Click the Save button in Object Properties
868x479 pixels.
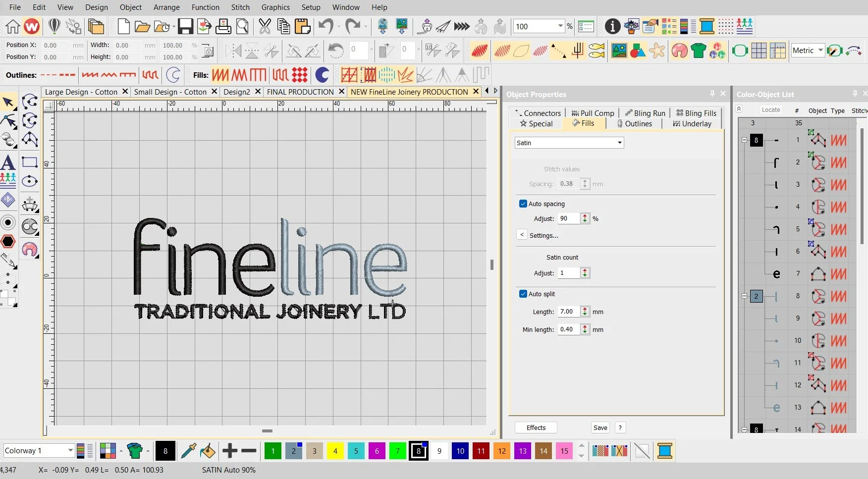pyautogui.click(x=600, y=427)
